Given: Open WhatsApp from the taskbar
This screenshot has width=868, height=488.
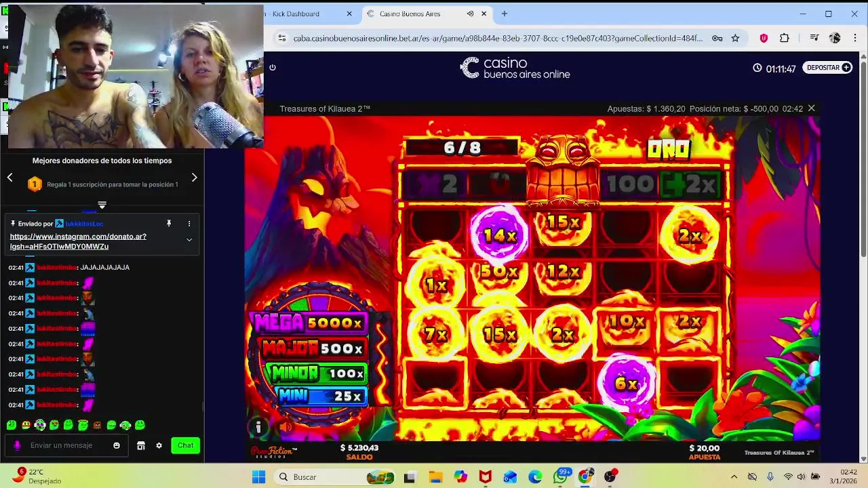Looking at the screenshot, I should (560, 477).
